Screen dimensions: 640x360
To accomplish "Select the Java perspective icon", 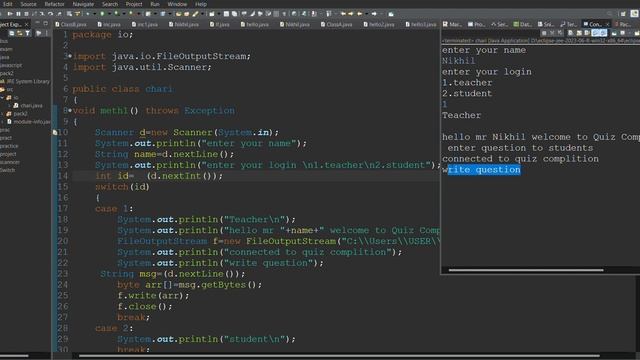I will coord(635,13).
